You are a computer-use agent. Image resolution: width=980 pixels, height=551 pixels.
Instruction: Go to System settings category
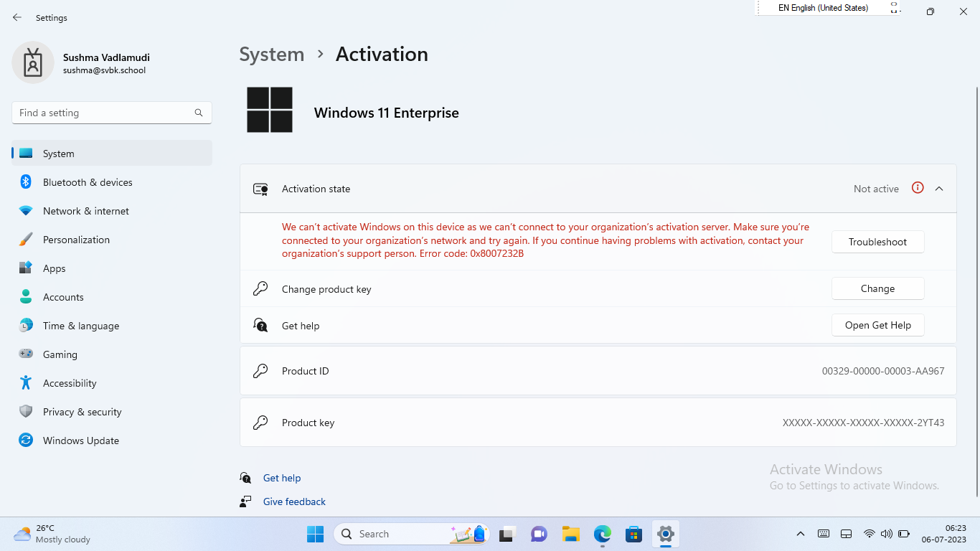(112, 154)
